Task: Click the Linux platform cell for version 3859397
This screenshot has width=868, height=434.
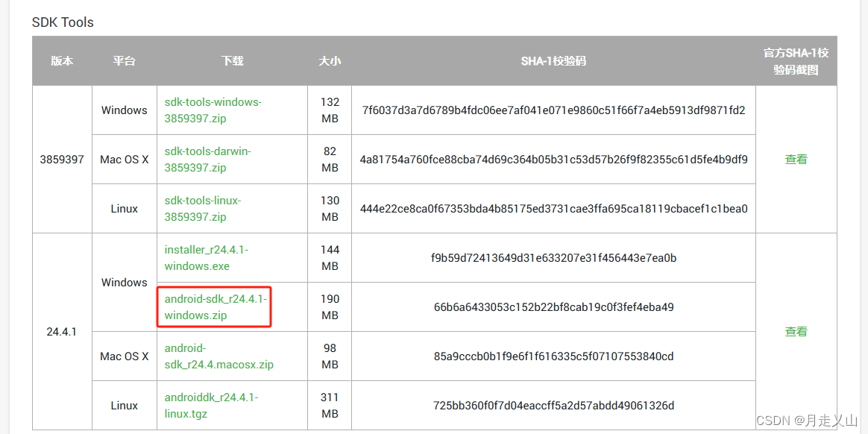Action: click(125, 209)
